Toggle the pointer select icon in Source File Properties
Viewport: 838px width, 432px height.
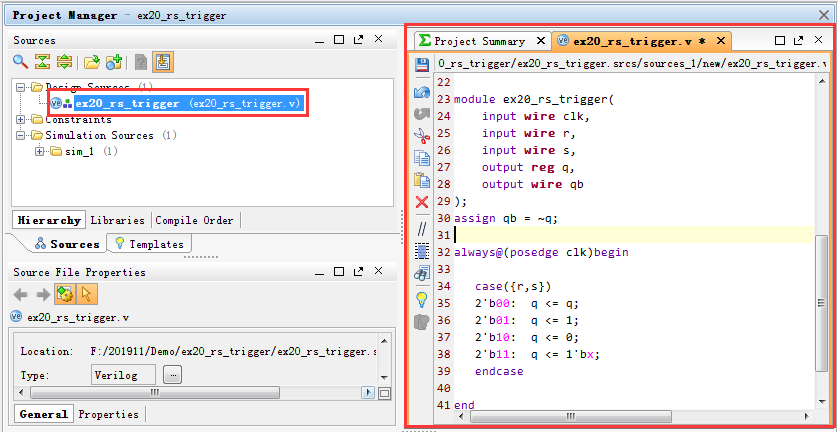(86, 294)
